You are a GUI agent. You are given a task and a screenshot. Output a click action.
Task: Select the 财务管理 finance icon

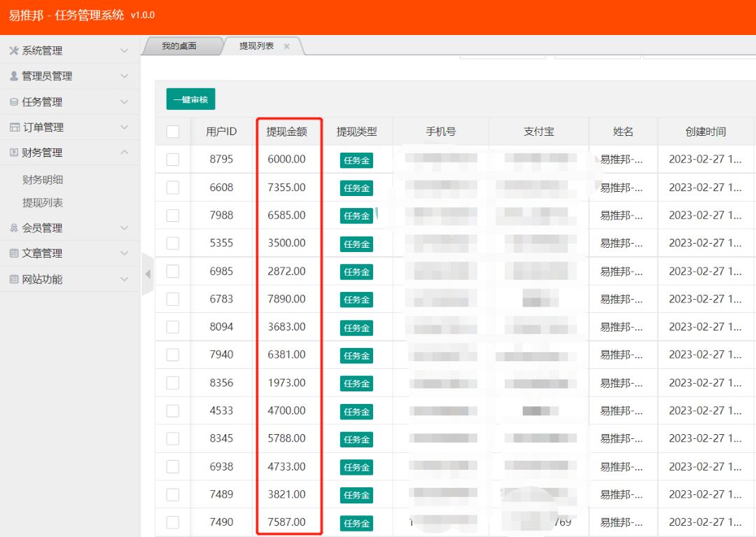click(15, 152)
